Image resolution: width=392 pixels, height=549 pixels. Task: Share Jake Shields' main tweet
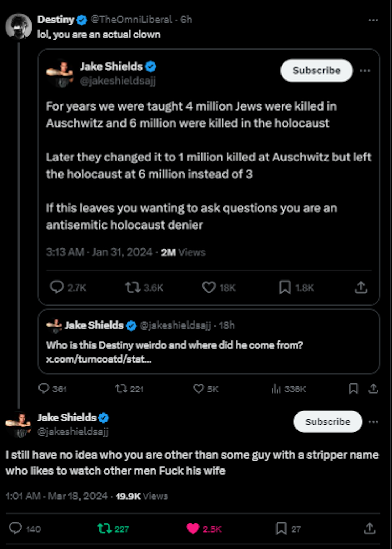370,528
